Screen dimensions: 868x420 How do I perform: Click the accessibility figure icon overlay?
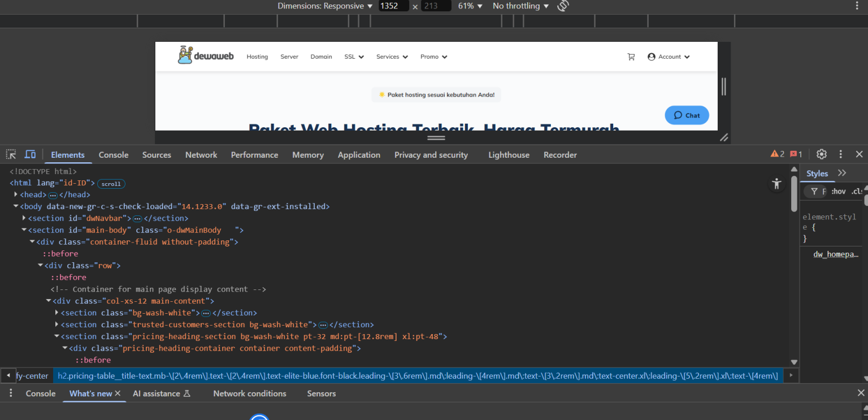pyautogui.click(x=776, y=183)
